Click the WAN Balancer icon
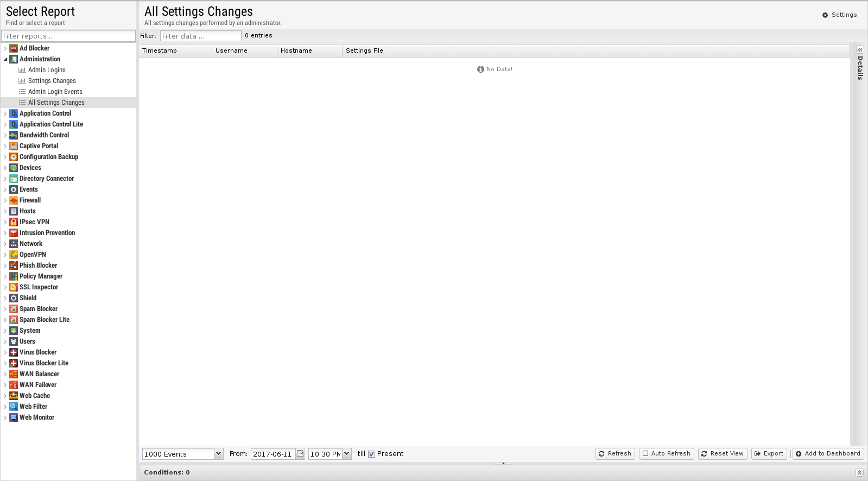 click(14, 374)
